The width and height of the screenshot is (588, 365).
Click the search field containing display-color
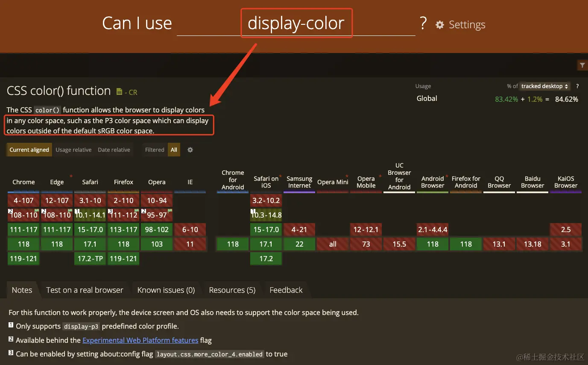click(296, 23)
